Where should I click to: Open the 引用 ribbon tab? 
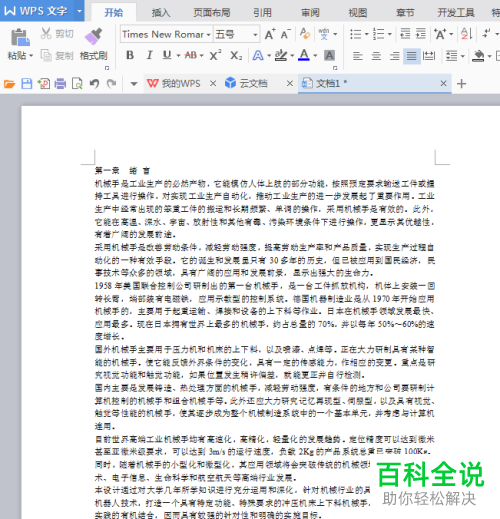pos(262,13)
